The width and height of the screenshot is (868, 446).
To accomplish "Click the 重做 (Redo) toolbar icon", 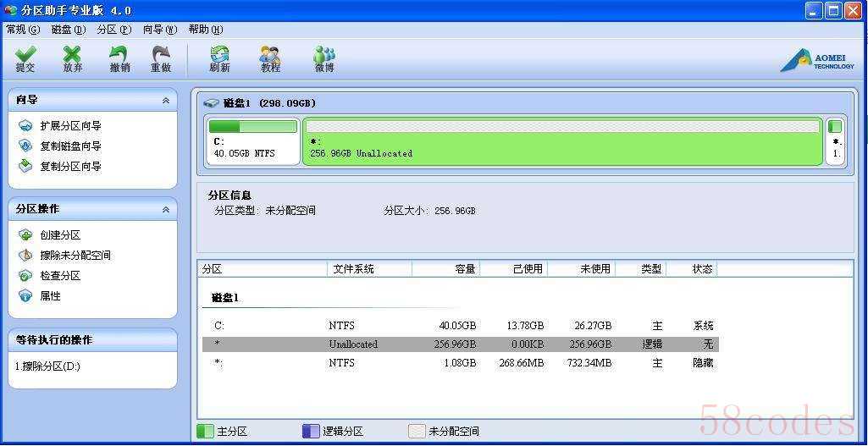I will pos(161,59).
